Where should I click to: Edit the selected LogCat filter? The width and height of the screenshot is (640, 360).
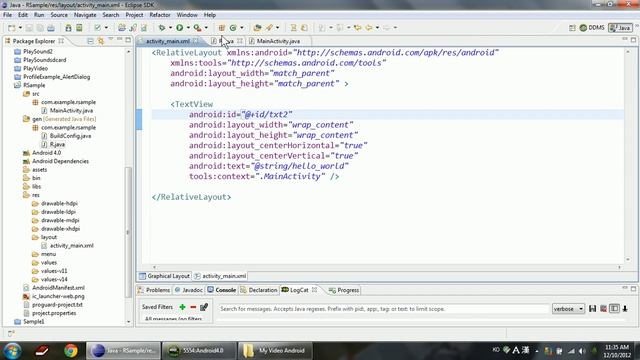pyautogui.click(x=204, y=307)
